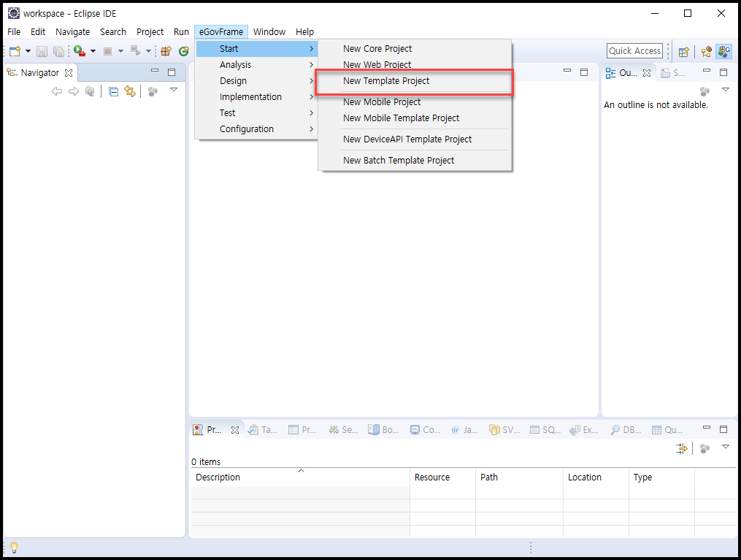Expand the Analysis submenu
Screen dimensions: 741x560
click(x=256, y=65)
